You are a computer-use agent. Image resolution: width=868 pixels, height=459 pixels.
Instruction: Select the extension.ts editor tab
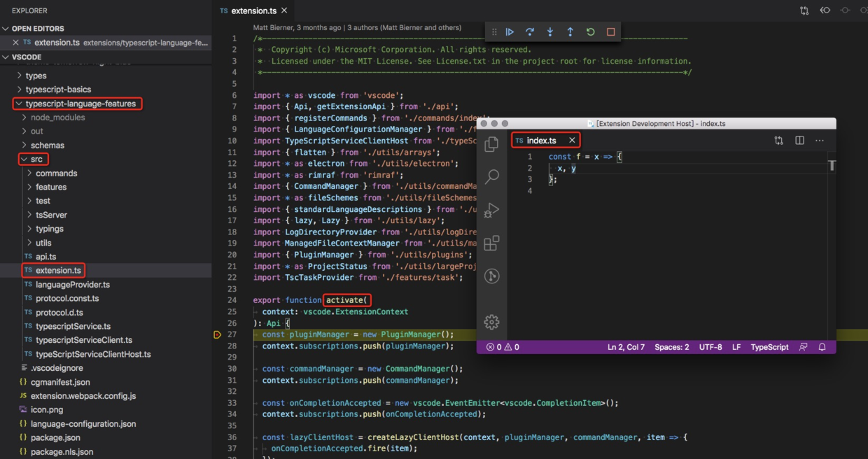click(x=253, y=10)
